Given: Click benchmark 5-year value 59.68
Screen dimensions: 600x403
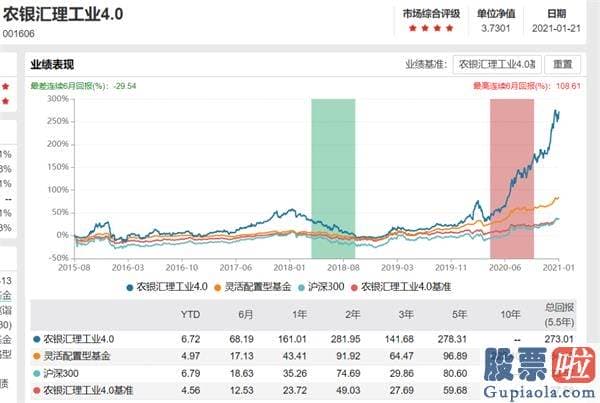Looking at the screenshot, I should tap(455, 390).
